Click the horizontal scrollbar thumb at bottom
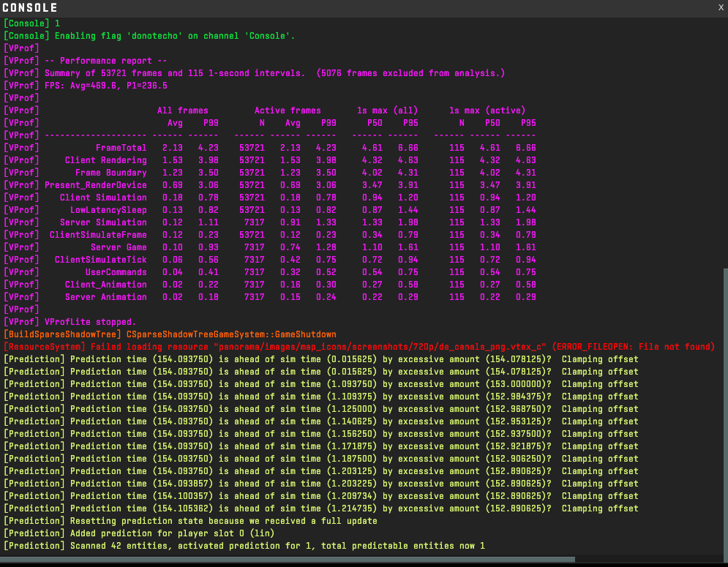The image size is (728, 567). coord(288,560)
